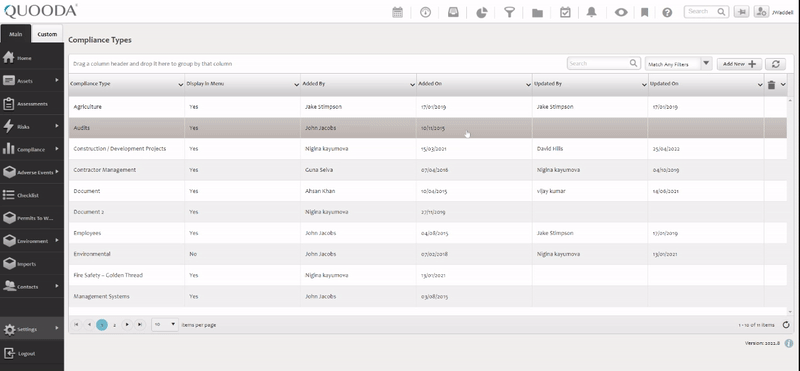Viewport: 800px width, 371px height.
Task: Open the Added On column filter dropdown
Action: coord(528,85)
